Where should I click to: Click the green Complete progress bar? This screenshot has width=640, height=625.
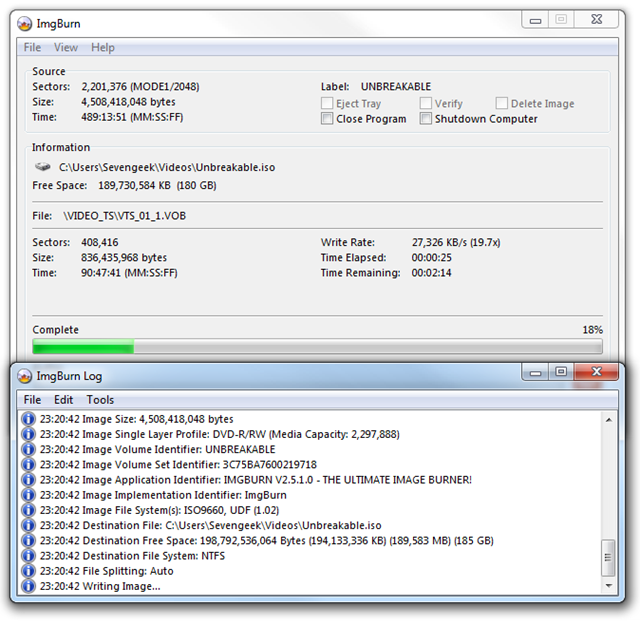click(x=317, y=347)
